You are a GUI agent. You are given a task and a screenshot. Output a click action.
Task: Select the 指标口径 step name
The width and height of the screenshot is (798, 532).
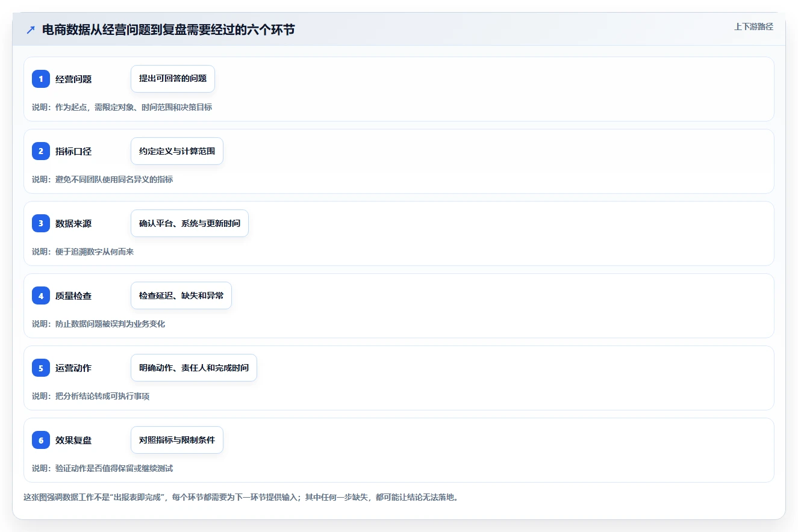(73, 151)
